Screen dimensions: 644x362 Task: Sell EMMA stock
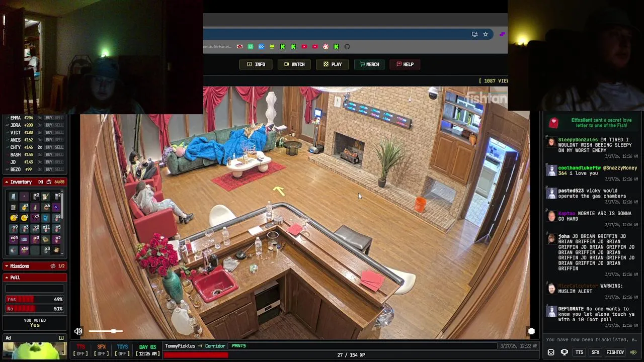click(59, 118)
